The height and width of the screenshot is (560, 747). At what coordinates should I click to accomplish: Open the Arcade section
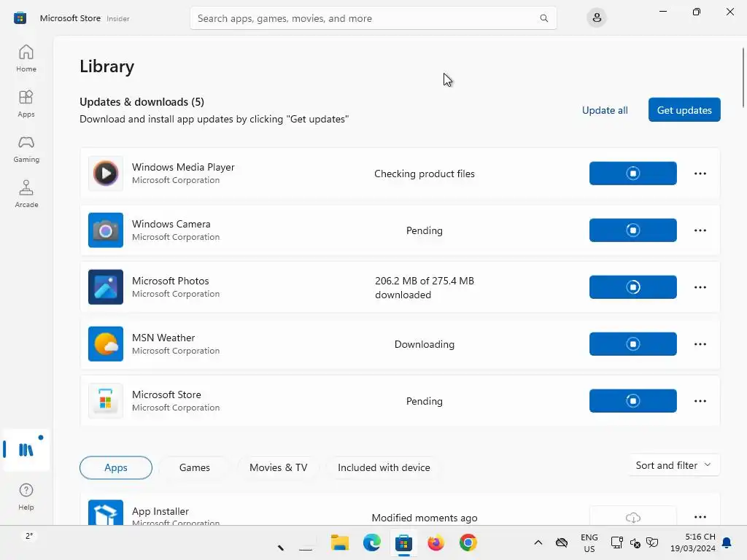(x=26, y=194)
